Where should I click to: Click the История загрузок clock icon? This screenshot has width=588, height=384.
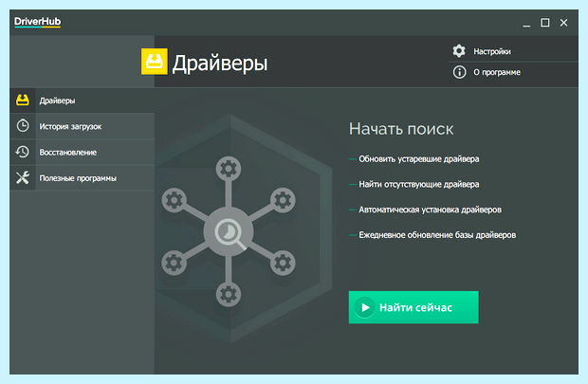point(23,125)
